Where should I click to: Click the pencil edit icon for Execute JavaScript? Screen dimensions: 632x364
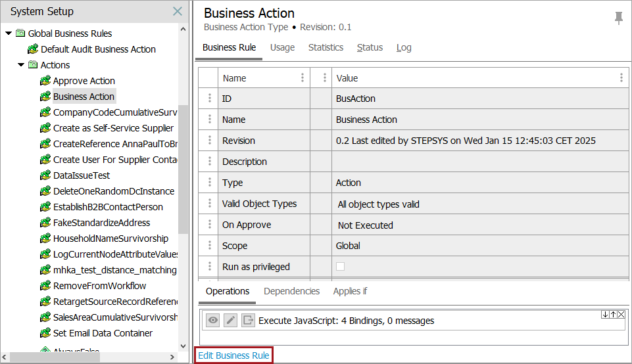tap(230, 321)
